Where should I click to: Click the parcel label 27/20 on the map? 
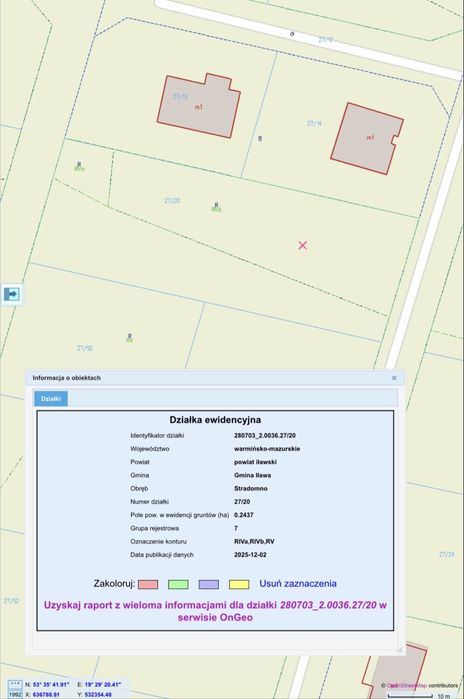(172, 201)
